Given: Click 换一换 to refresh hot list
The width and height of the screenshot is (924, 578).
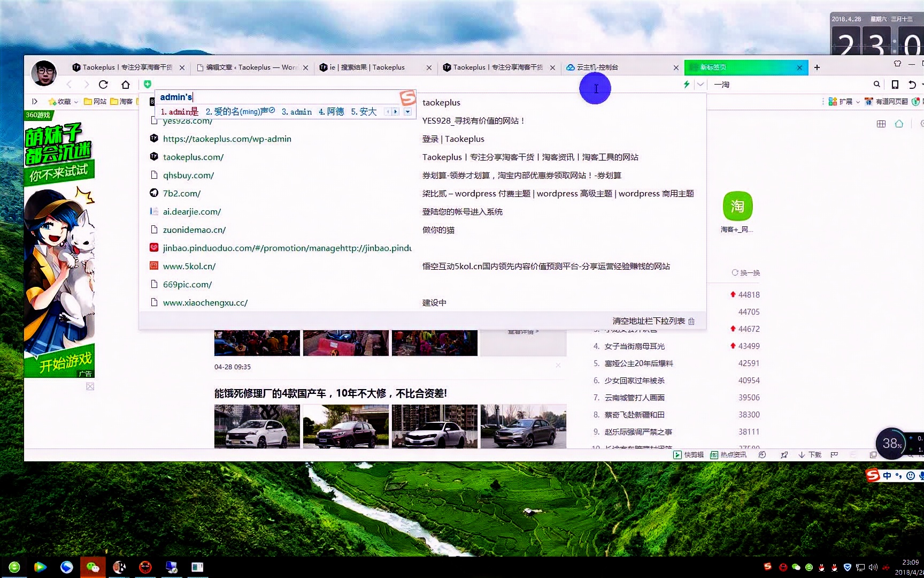Looking at the screenshot, I should 746,273.
